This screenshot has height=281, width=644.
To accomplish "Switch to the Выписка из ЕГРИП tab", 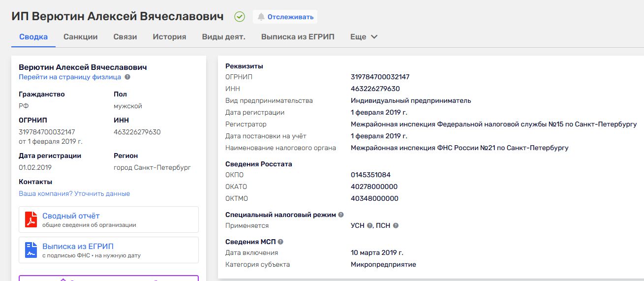I will [298, 37].
